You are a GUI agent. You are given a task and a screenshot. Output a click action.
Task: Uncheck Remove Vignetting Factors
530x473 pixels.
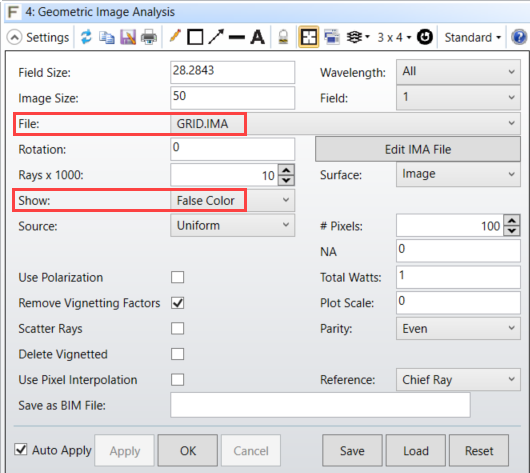[x=177, y=303]
